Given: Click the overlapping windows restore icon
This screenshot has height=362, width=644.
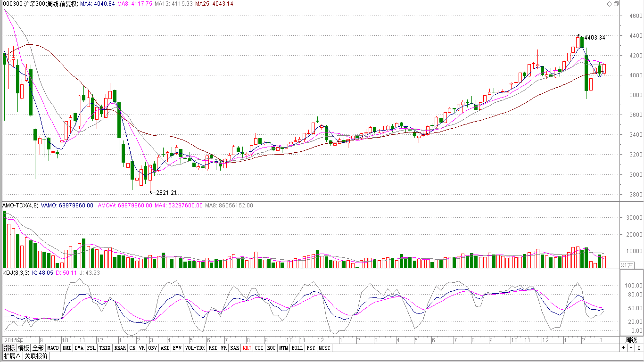Looking at the screenshot, I should tap(616, 4).
